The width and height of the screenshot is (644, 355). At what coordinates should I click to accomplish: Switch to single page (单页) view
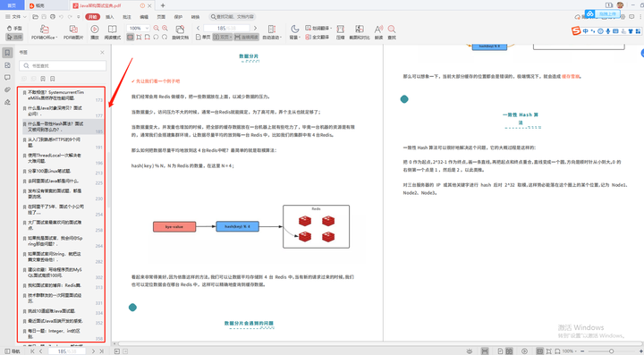coord(203,37)
